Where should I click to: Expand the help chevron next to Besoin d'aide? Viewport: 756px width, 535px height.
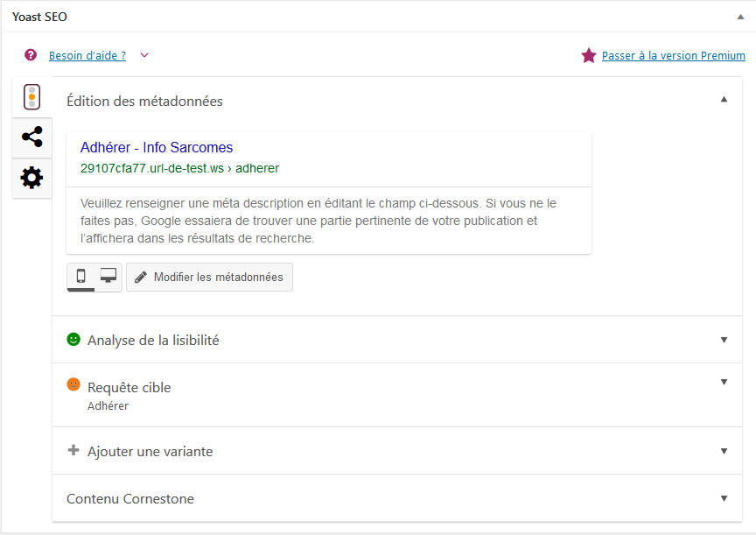(x=144, y=55)
